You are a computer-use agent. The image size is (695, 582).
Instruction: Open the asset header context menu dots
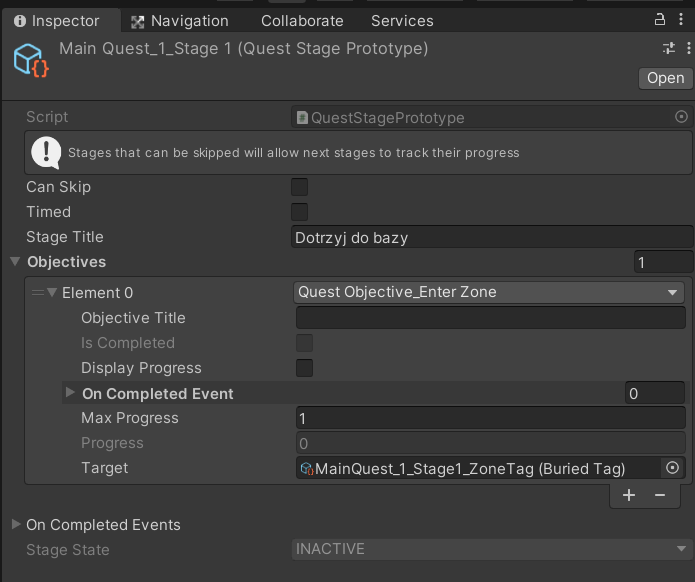click(688, 48)
